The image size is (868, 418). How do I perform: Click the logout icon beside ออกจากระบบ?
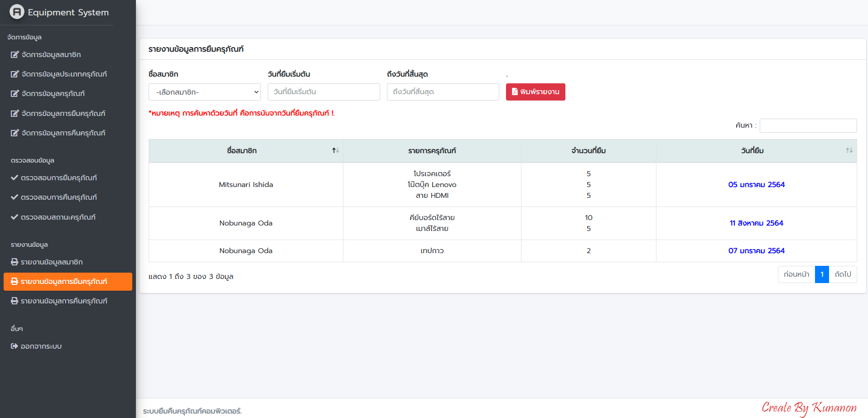[x=14, y=346]
